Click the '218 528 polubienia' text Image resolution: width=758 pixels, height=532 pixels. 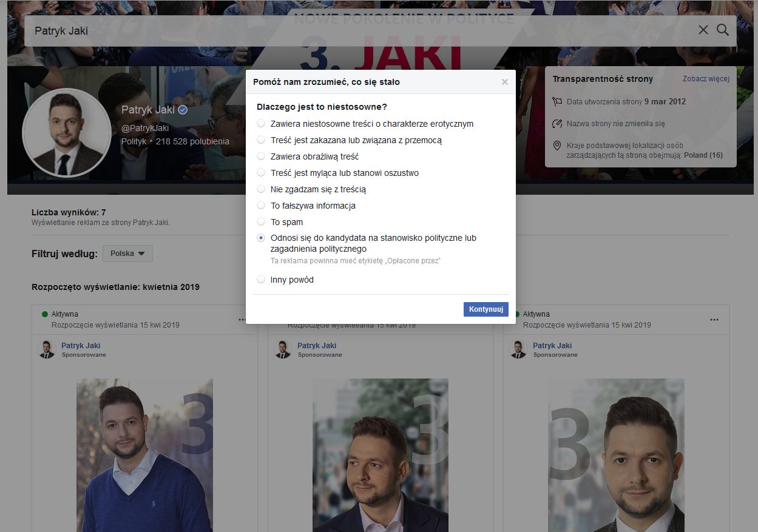(x=192, y=141)
